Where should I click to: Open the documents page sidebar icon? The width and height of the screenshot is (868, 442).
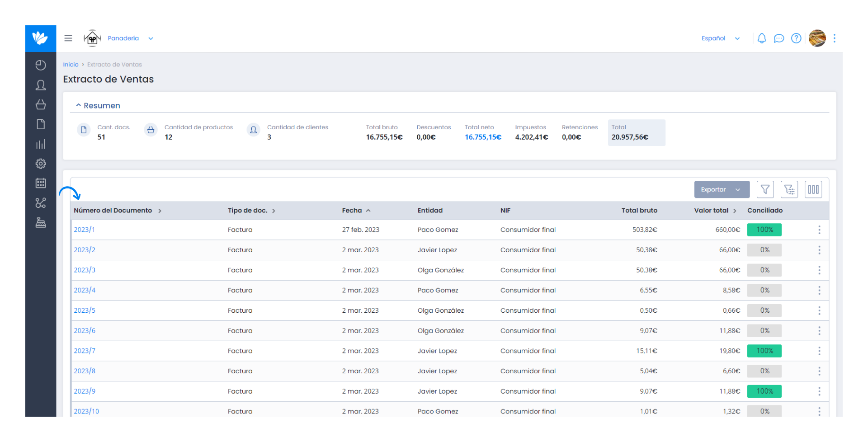[x=41, y=124]
